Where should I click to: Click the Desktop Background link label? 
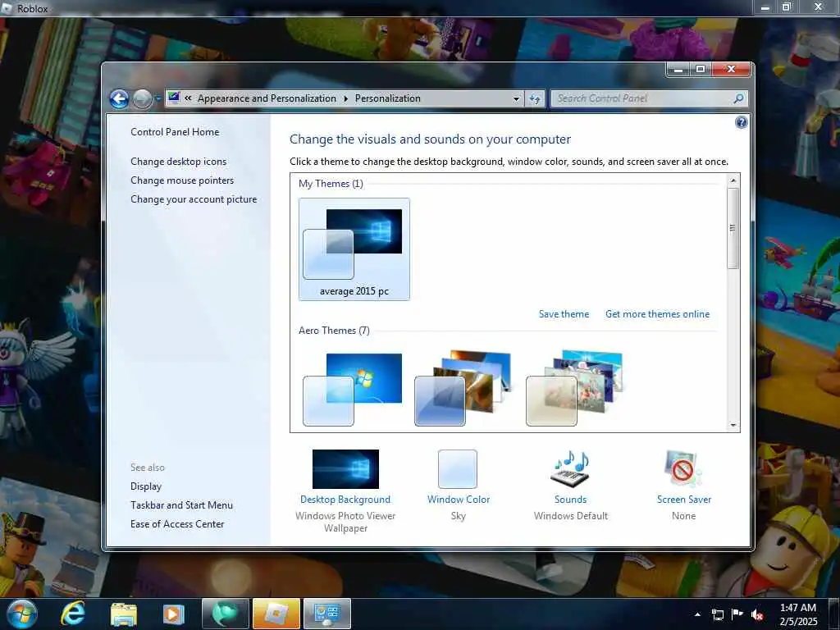pos(345,500)
